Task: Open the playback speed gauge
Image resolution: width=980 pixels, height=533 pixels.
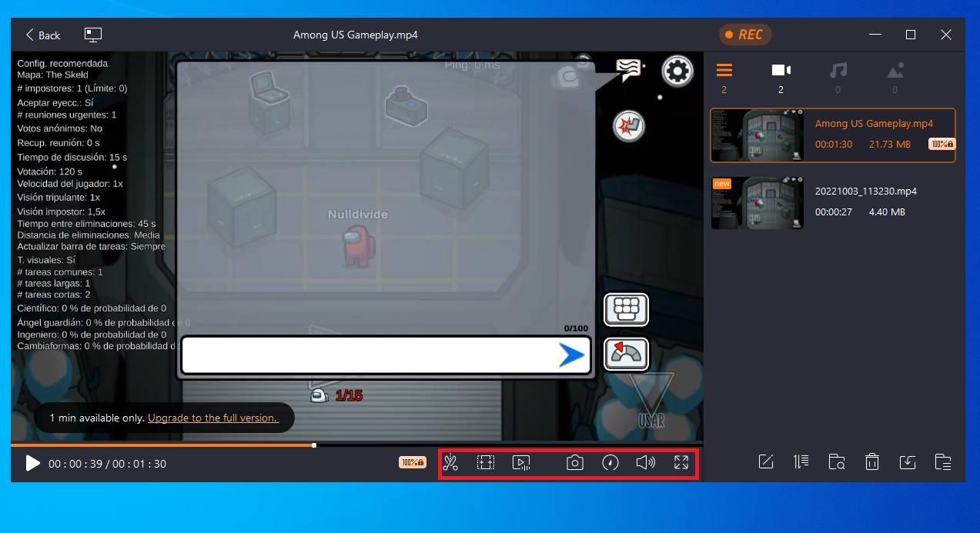Action: point(610,463)
